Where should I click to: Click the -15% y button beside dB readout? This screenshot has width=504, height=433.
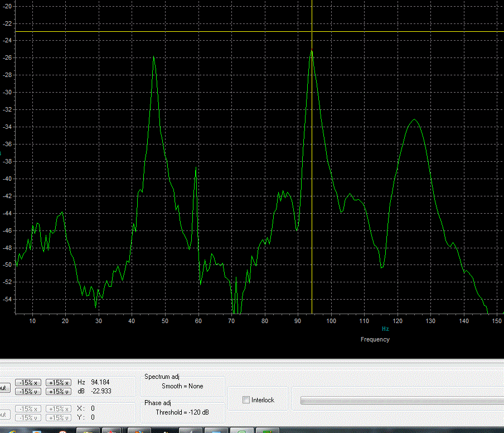[28, 392]
